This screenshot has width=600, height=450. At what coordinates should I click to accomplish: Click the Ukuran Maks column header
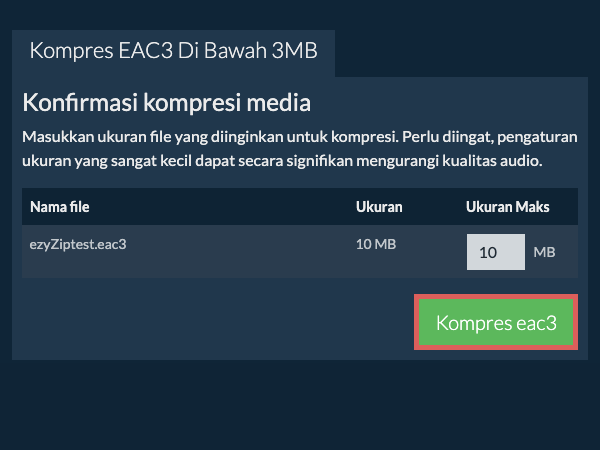coord(507,207)
